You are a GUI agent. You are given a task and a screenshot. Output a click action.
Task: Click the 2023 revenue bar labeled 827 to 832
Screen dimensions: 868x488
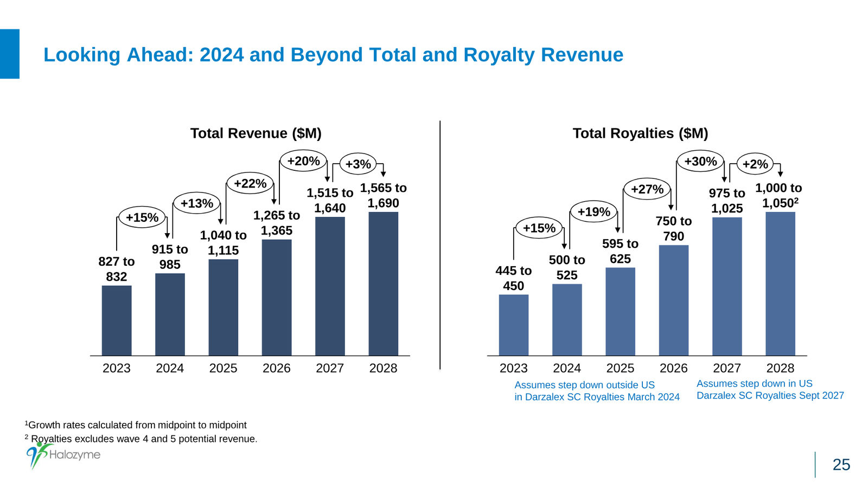point(117,320)
